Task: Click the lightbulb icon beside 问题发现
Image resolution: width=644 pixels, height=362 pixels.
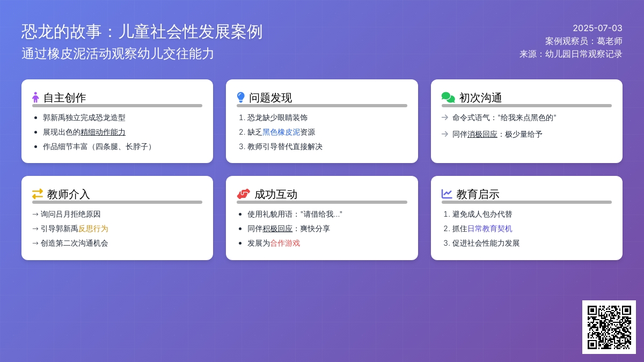Action: (x=241, y=98)
